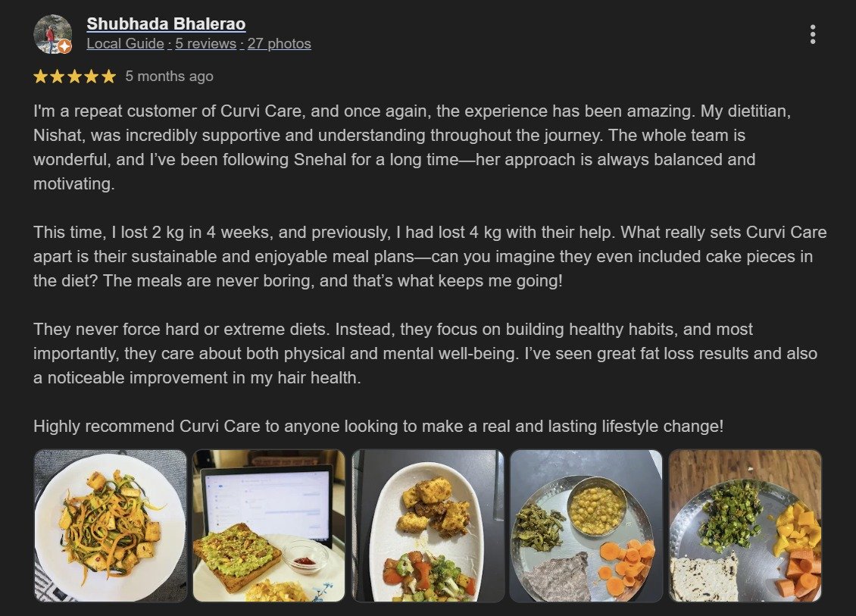Open the three-dot more options menu
The height and width of the screenshot is (616, 856).
[813, 34]
